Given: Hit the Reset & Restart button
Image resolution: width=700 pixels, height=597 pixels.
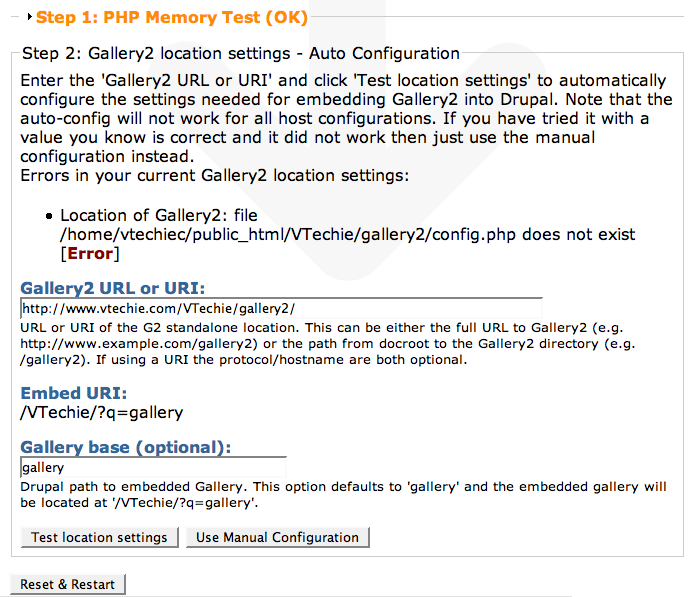Looking at the screenshot, I should (x=68, y=584).
